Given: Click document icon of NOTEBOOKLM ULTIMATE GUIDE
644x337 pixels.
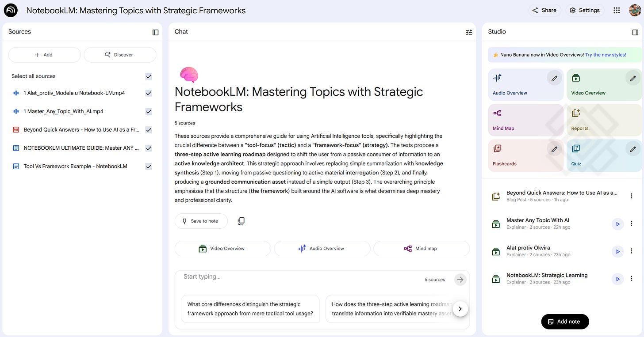Looking at the screenshot, I should [x=16, y=148].
